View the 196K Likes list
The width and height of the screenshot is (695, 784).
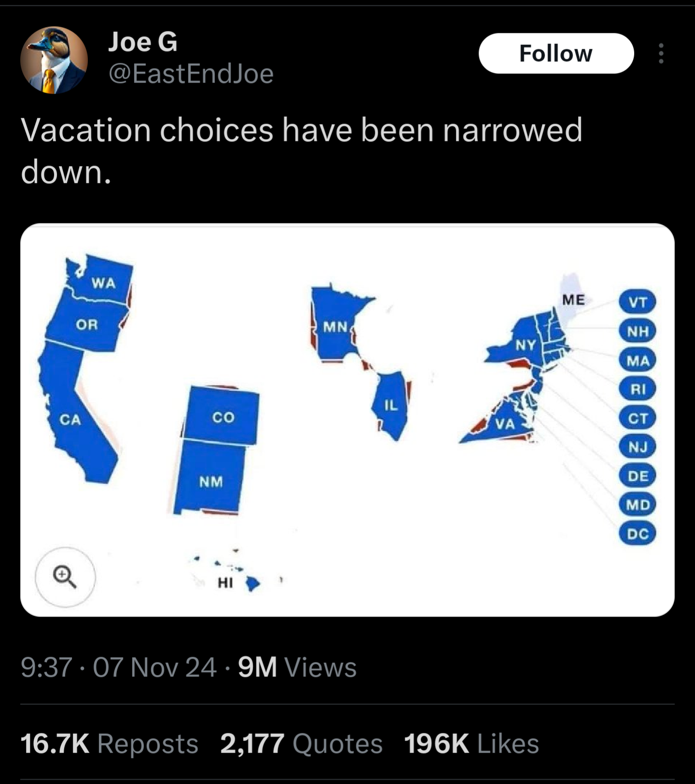click(x=471, y=743)
